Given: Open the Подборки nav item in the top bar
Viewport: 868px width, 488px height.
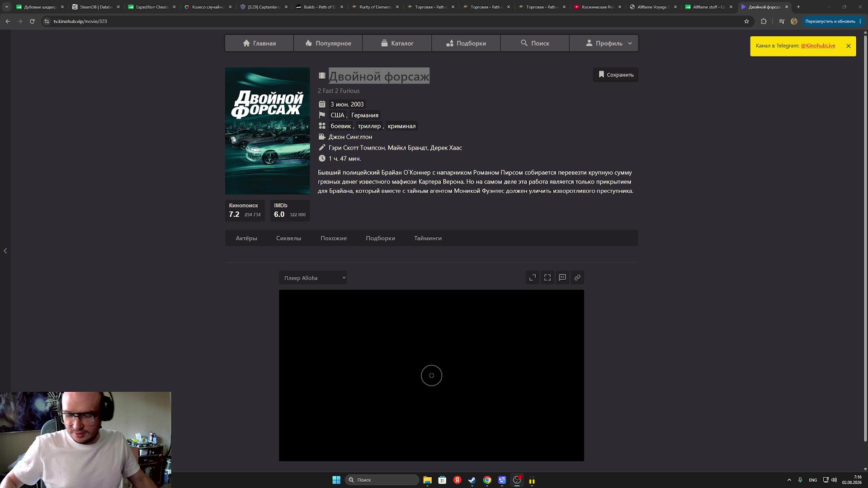Looking at the screenshot, I should coord(466,43).
